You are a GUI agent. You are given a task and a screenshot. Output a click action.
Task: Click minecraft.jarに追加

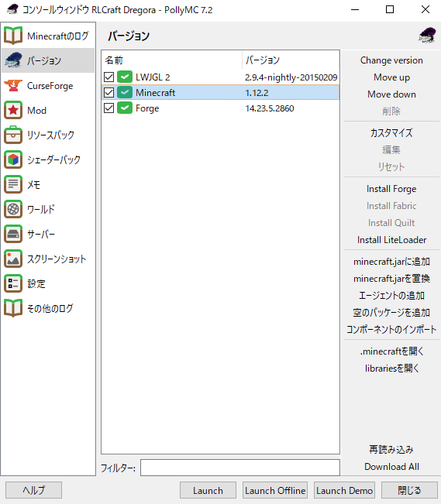tap(391, 262)
